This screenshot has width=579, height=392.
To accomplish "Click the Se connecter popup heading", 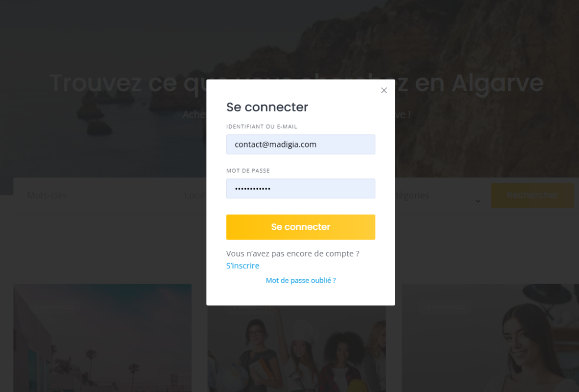I will 267,107.
